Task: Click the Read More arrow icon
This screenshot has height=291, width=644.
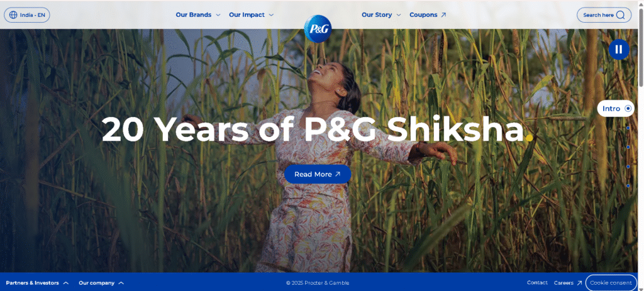Action: click(x=338, y=174)
